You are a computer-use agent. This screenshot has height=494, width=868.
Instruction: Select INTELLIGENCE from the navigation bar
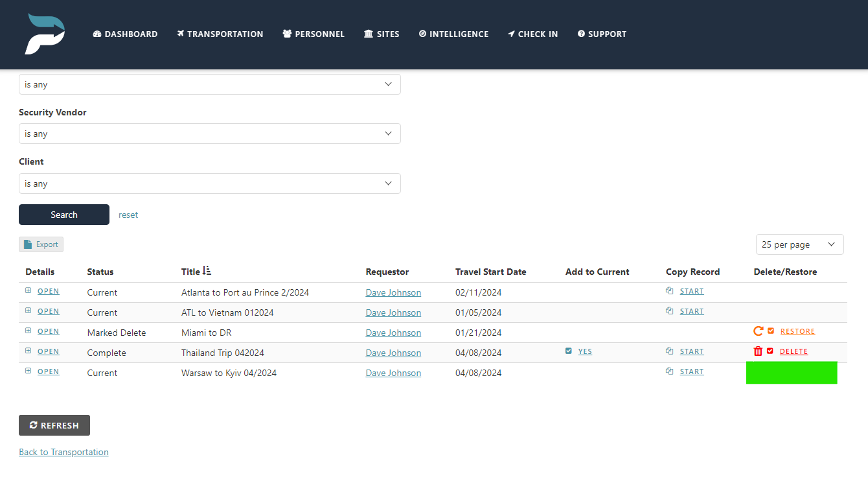[453, 34]
